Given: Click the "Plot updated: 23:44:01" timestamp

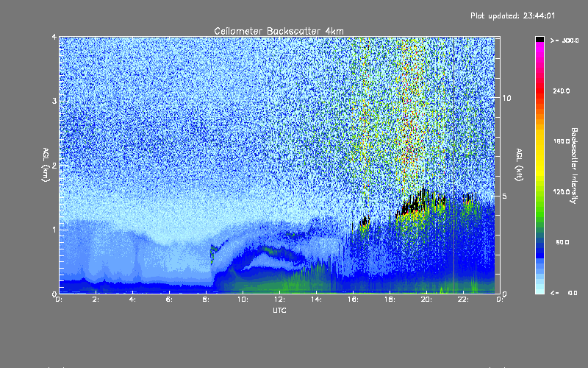Looking at the screenshot, I should tap(512, 15).
